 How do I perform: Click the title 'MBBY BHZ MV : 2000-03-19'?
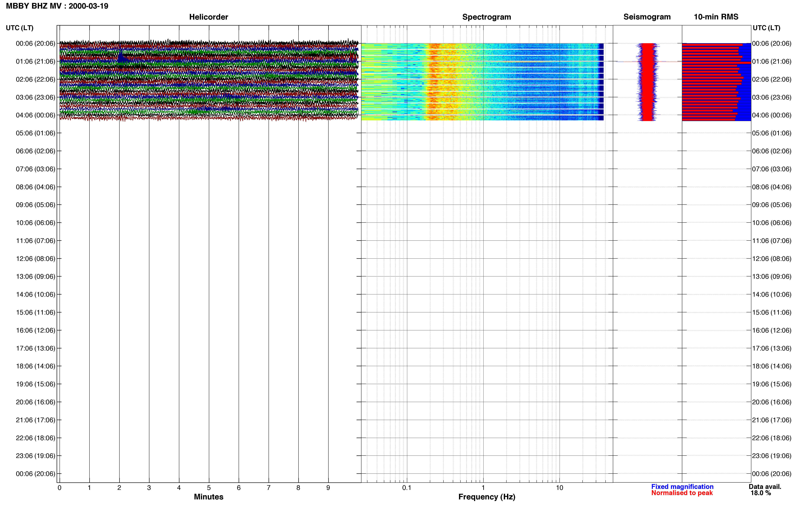click(x=57, y=6)
